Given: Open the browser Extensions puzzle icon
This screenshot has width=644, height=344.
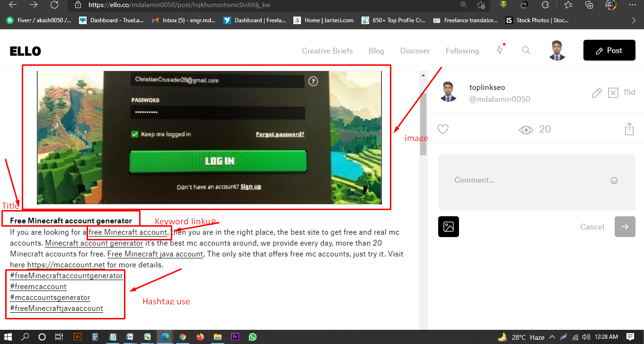Looking at the screenshot, I should point(545,5).
